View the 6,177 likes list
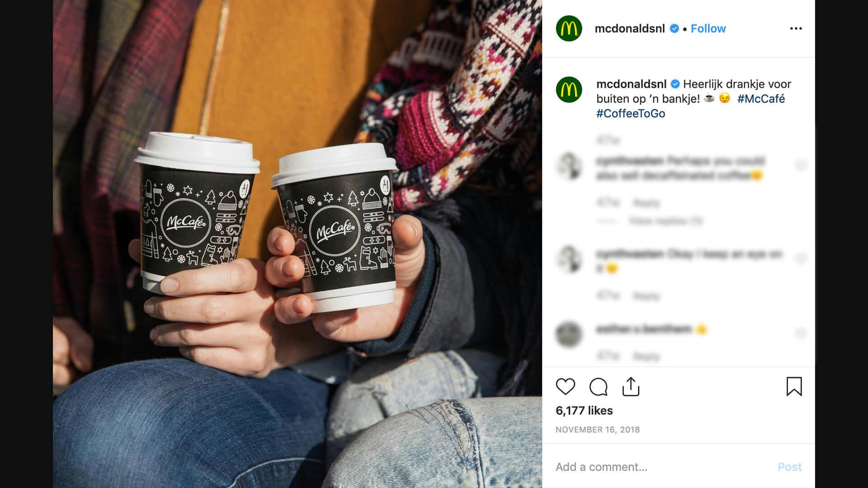This screenshot has width=868, height=488. [x=584, y=411]
